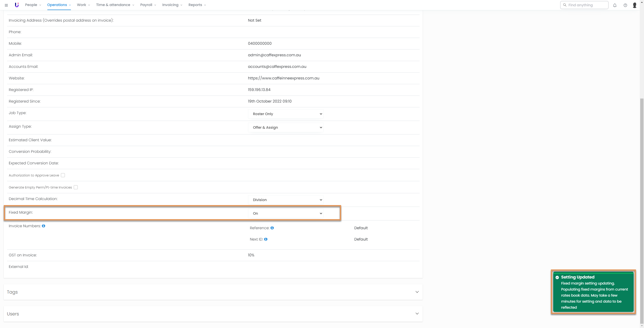This screenshot has width=644, height=328.
Task: Click the purple U logo icon
Action: pyautogui.click(x=17, y=5)
